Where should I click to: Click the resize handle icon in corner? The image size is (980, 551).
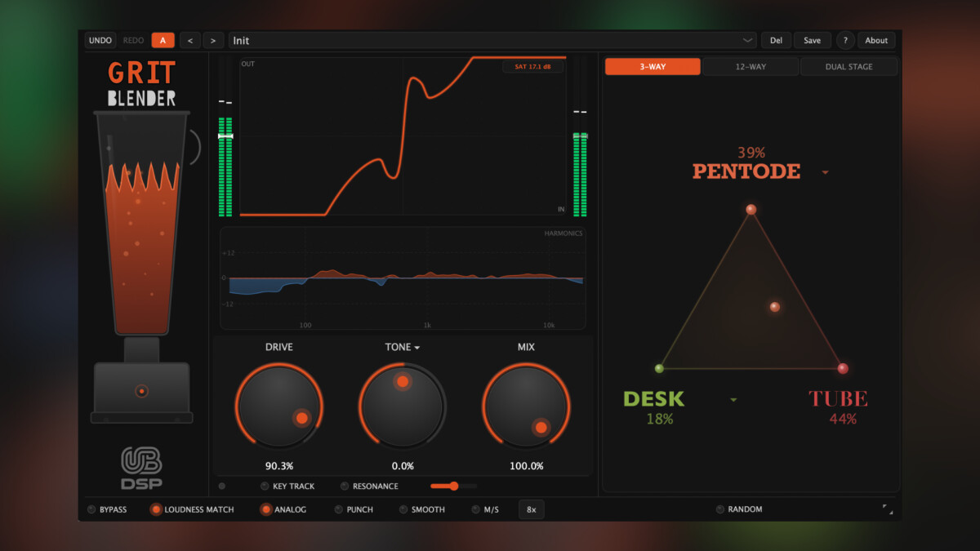(888, 509)
